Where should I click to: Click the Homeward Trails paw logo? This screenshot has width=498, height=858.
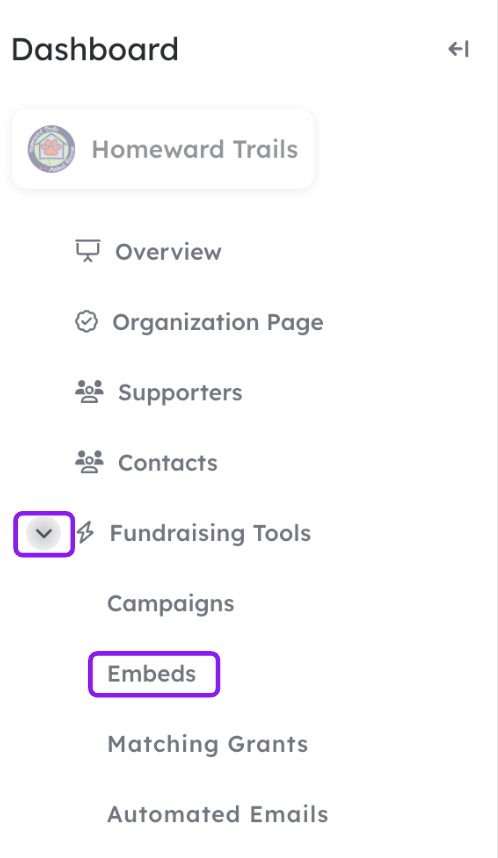(51, 149)
